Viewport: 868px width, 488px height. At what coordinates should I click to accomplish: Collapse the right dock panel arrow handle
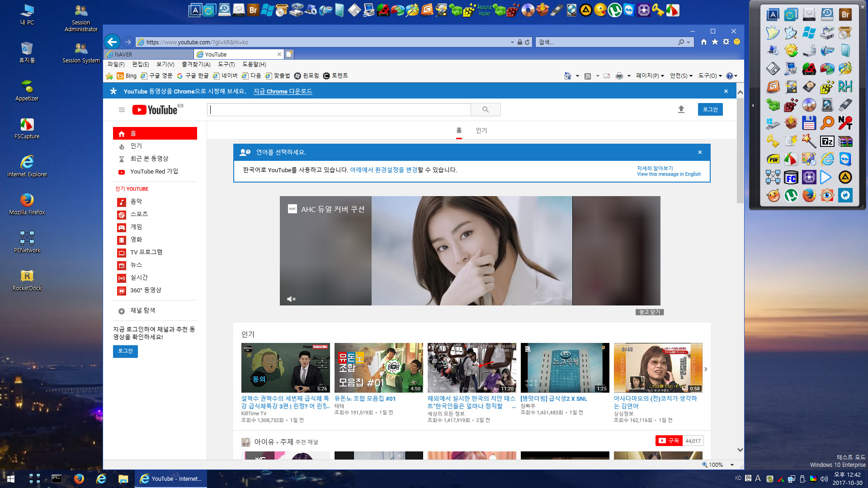[753, 105]
